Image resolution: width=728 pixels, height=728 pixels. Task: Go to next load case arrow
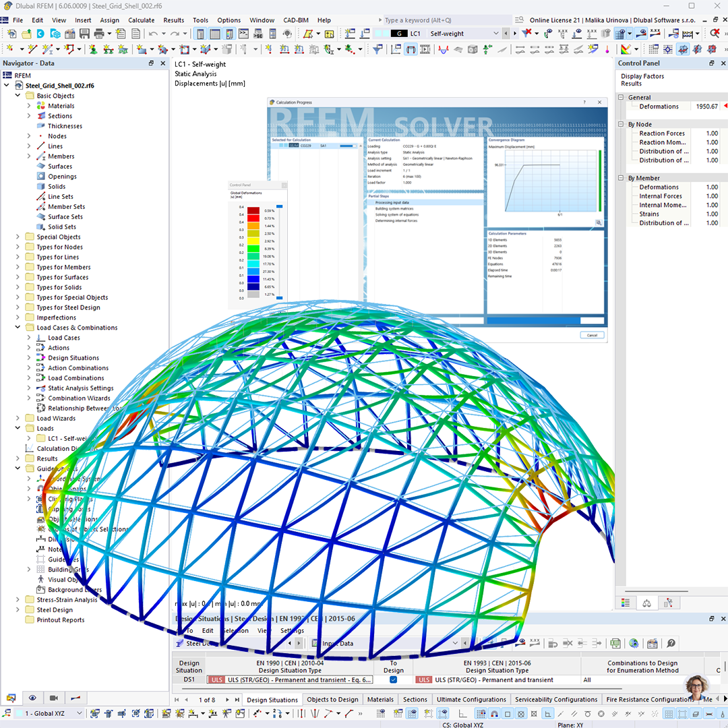(x=515, y=34)
